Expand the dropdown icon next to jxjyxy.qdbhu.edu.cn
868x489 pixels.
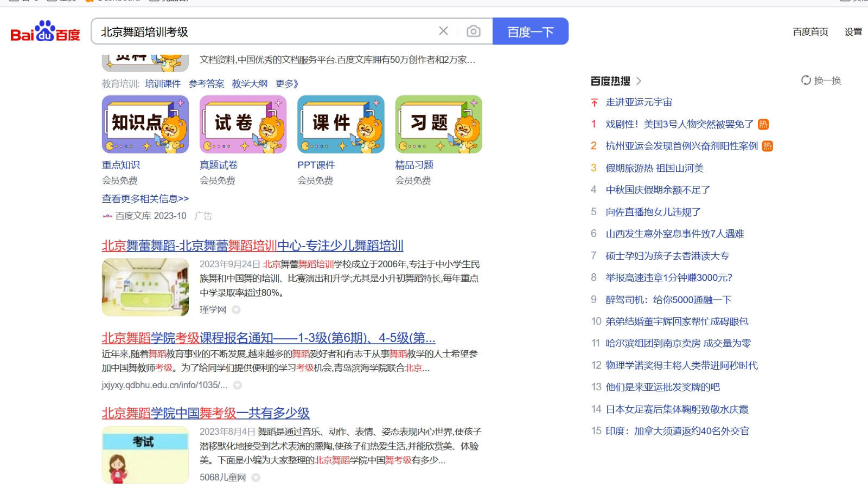click(237, 385)
